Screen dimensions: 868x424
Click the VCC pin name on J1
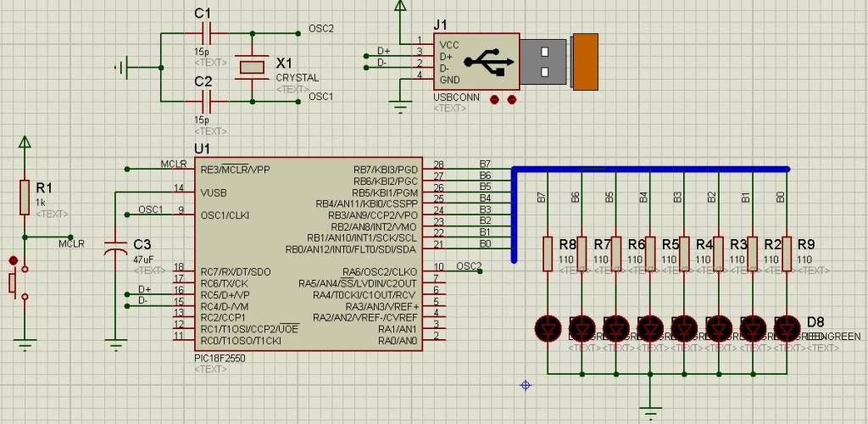(449, 45)
